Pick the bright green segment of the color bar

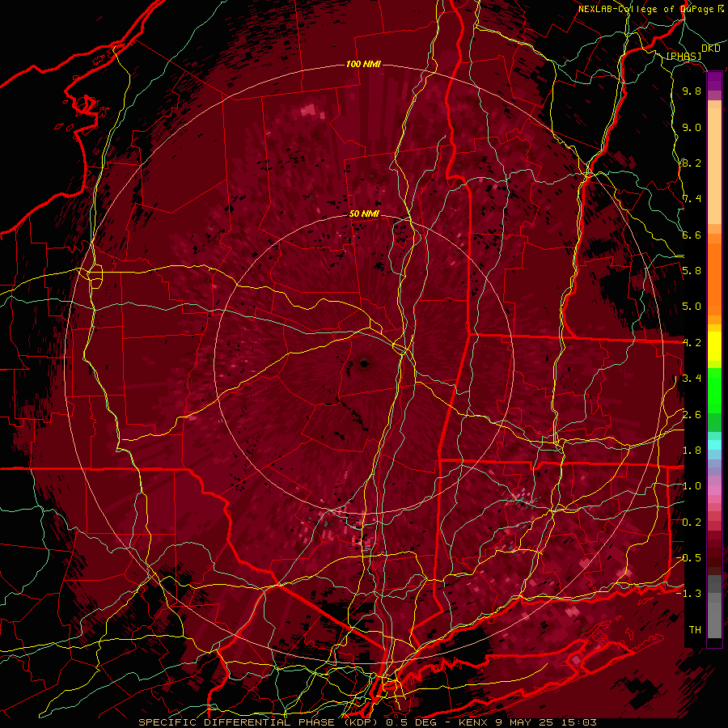coord(714,391)
